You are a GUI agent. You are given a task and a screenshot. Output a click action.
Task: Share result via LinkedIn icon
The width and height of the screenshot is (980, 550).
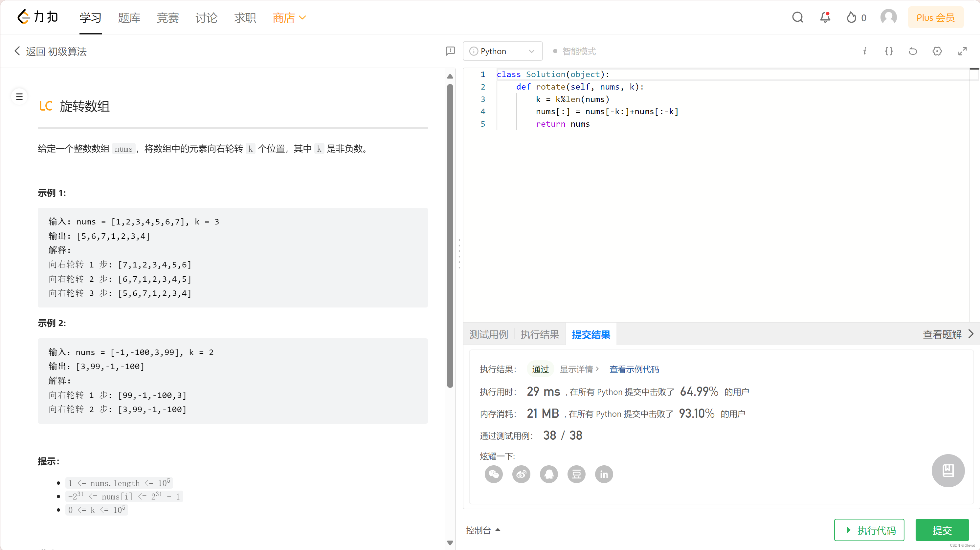604,474
